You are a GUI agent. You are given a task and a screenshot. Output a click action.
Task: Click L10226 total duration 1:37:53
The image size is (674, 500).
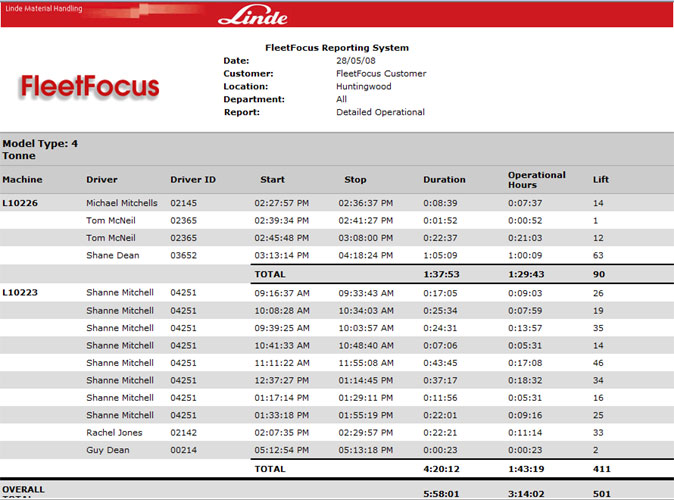(x=441, y=274)
